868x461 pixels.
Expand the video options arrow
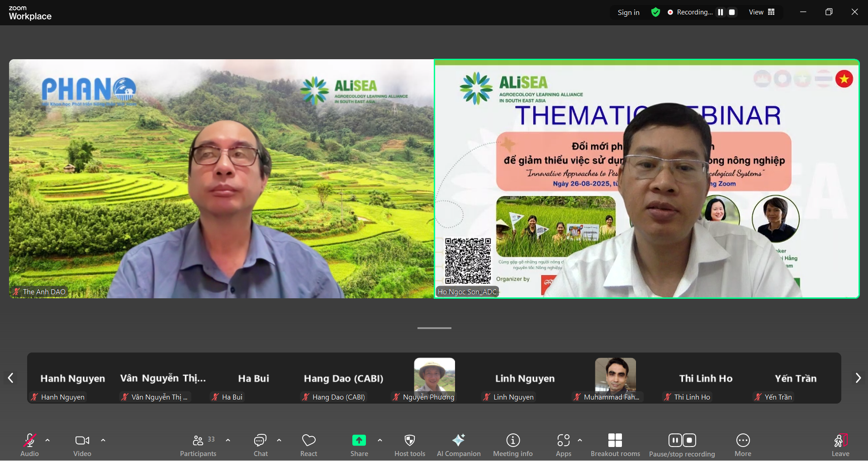pyautogui.click(x=103, y=440)
